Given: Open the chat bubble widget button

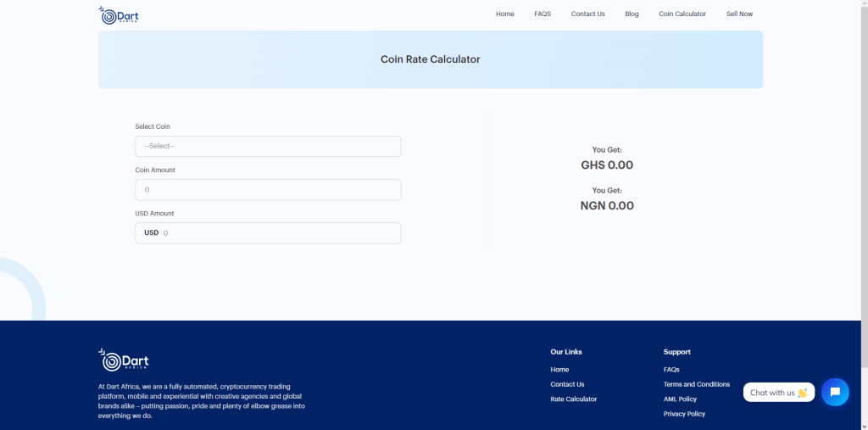Looking at the screenshot, I should pos(835,393).
